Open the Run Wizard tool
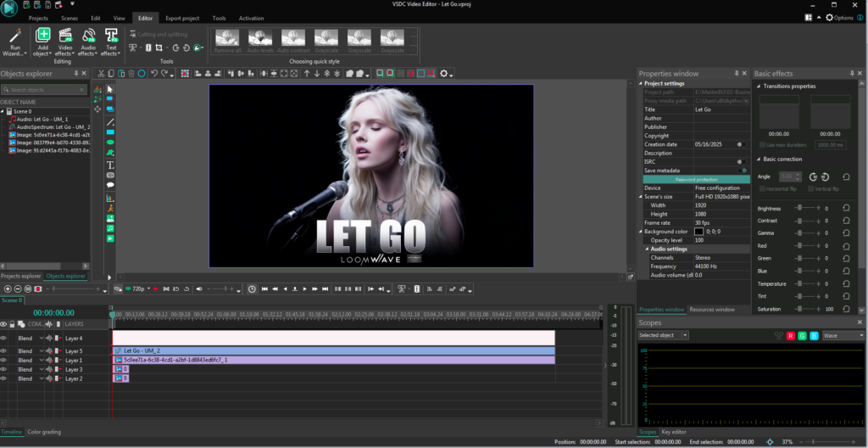The width and height of the screenshot is (868, 448). (15, 42)
